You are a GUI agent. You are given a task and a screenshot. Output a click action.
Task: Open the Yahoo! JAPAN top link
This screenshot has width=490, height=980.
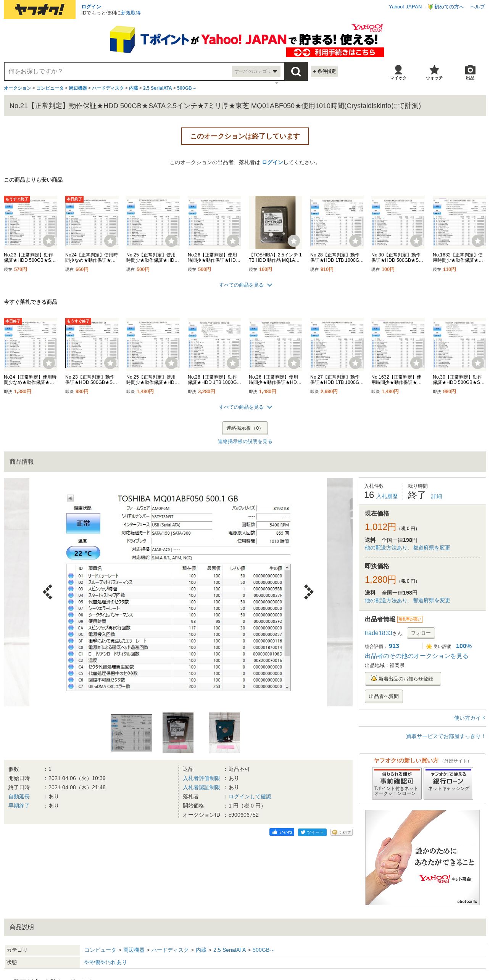(x=405, y=6)
